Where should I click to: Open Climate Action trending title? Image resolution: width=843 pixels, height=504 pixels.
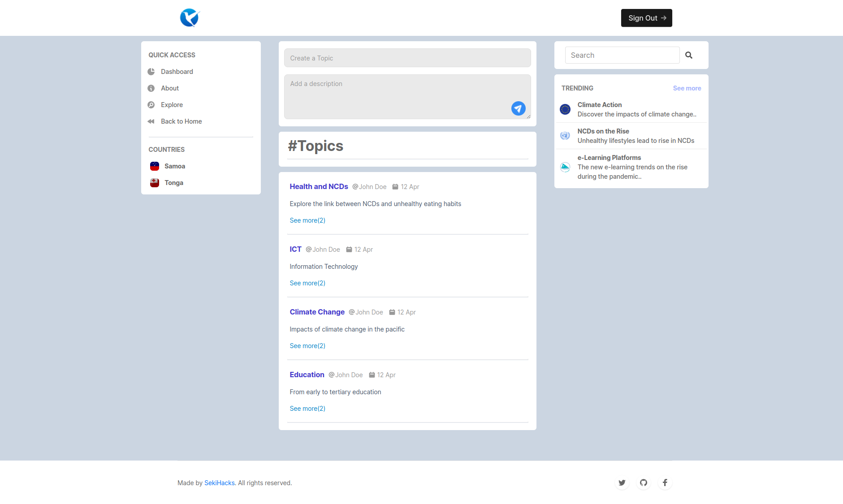point(600,105)
